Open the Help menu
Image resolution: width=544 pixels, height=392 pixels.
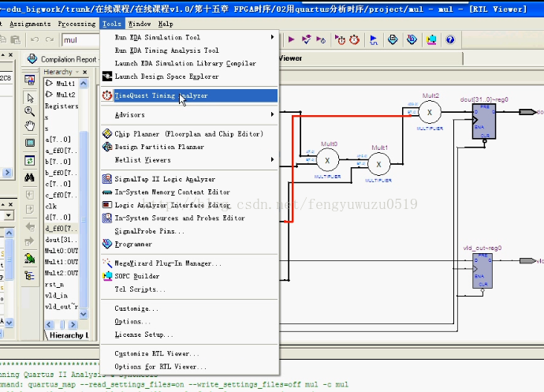click(166, 24)
